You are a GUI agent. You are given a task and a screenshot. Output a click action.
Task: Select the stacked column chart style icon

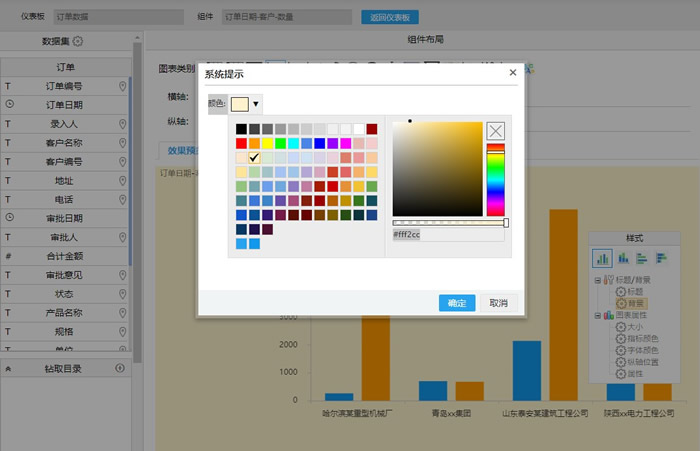(x=622, y=258)
